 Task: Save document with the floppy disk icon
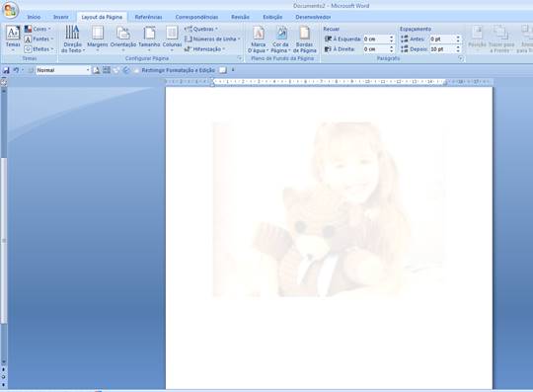point(6,70)
